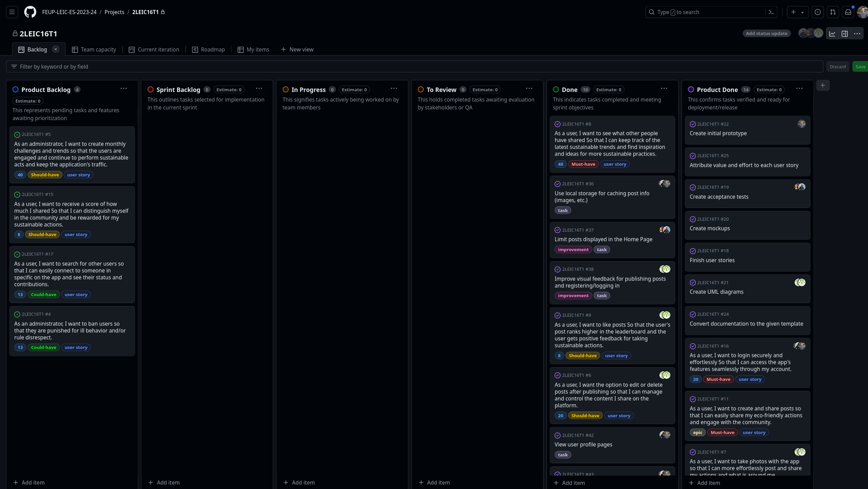Viewport: 868px width, 489px height.
Task: Click the yellow Should-have label on issue #5
Action: pyautogui.click(x=45, y=175)
